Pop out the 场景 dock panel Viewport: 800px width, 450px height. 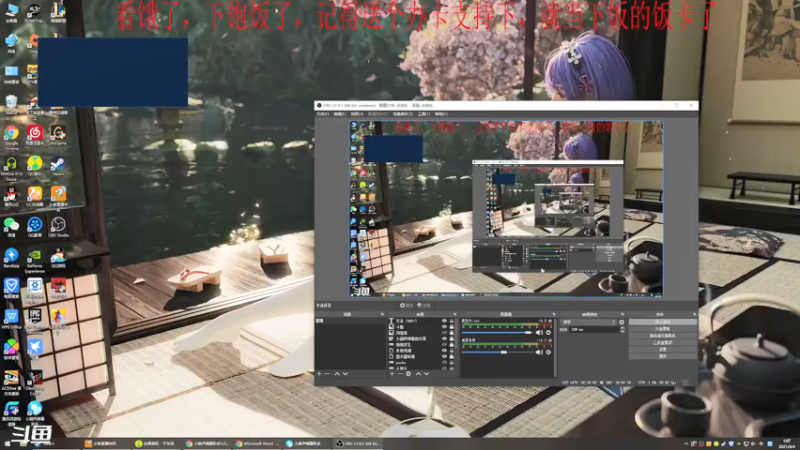[x=383, y=314]
